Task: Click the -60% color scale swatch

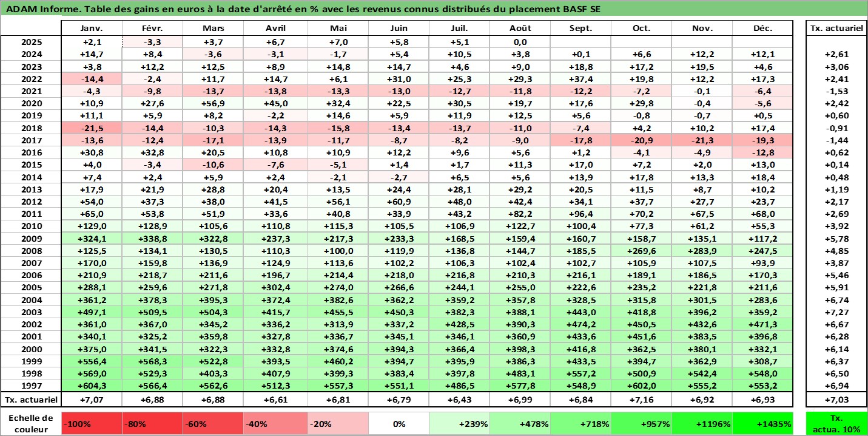Action: tap(214, 424)
